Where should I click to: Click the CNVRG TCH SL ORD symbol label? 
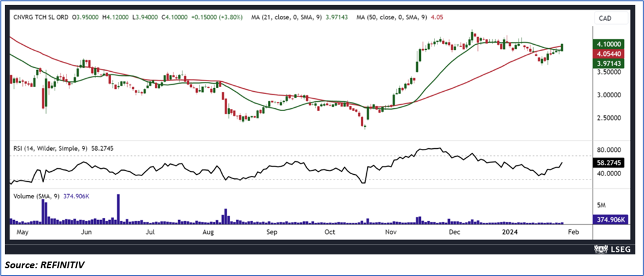(40, 18)
